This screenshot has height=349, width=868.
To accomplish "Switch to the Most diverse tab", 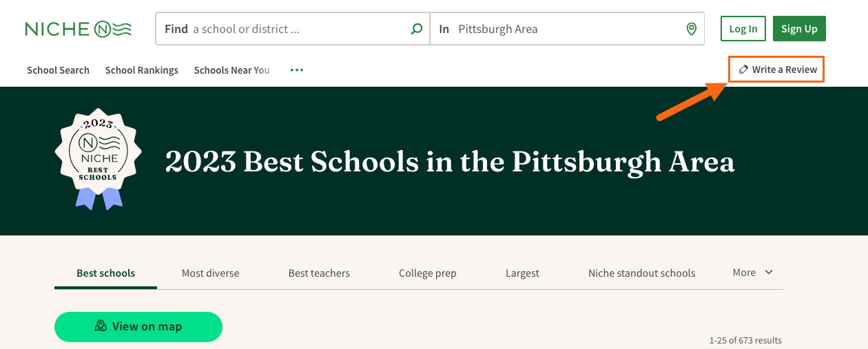I will click(211, 273).
